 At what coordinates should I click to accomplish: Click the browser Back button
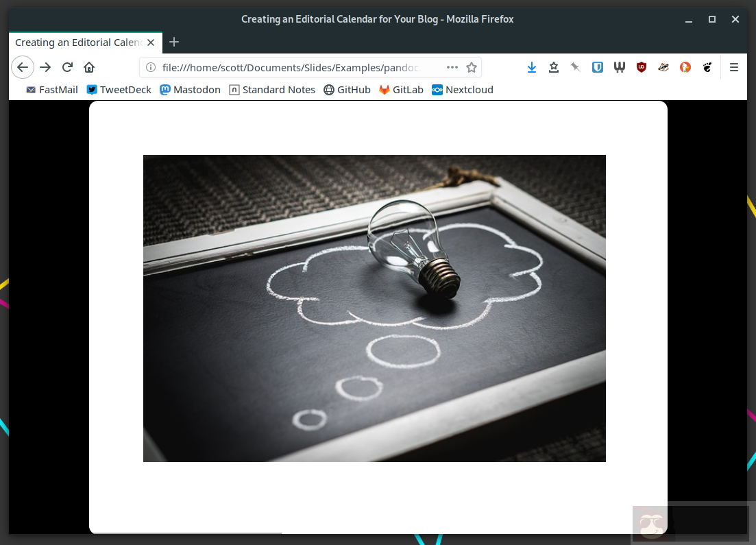[x=22, y=67]
